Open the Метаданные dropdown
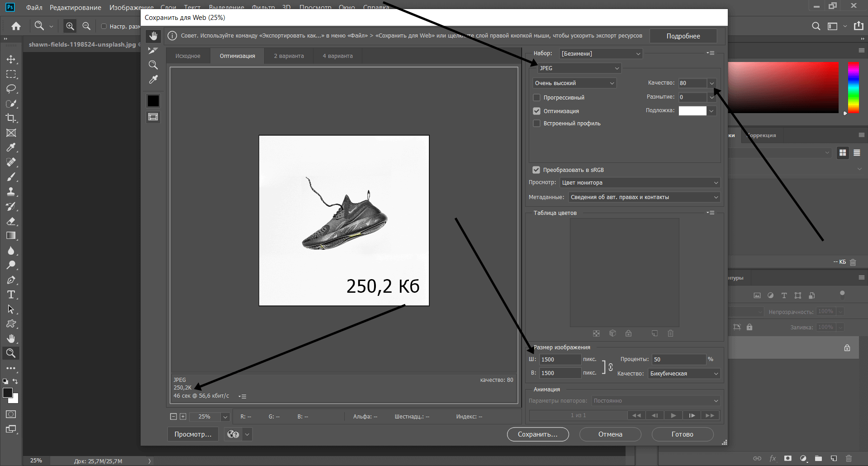 coord(644,197)
